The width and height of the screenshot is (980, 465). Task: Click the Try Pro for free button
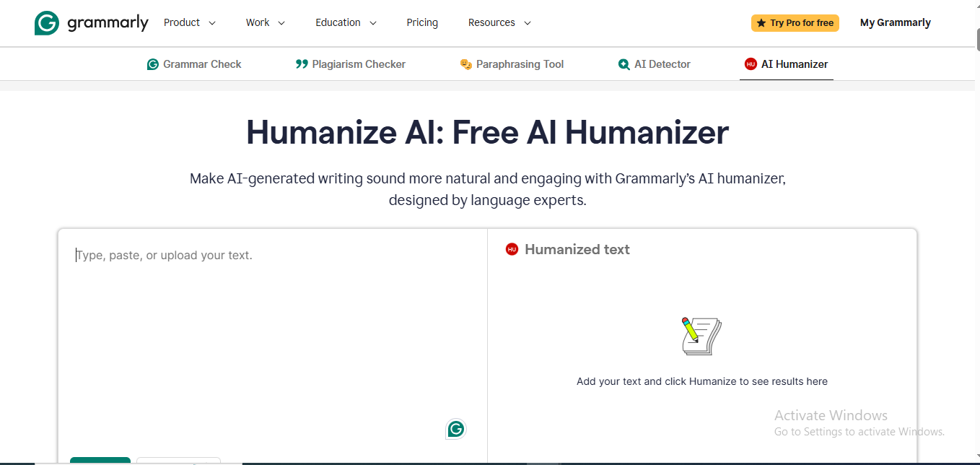(795, 22)
